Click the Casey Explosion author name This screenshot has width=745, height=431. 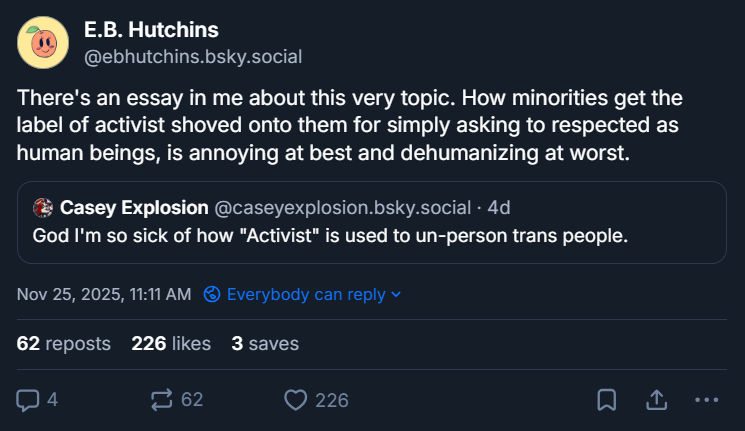click(x=134, y=208)
